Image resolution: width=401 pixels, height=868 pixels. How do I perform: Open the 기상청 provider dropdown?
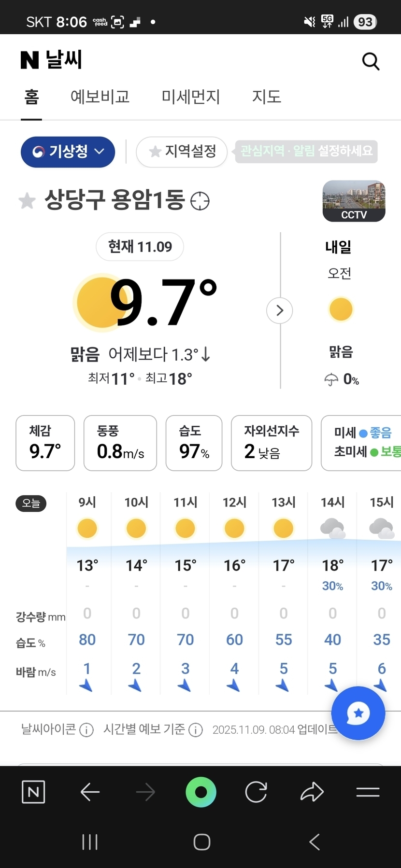[68, 152]
